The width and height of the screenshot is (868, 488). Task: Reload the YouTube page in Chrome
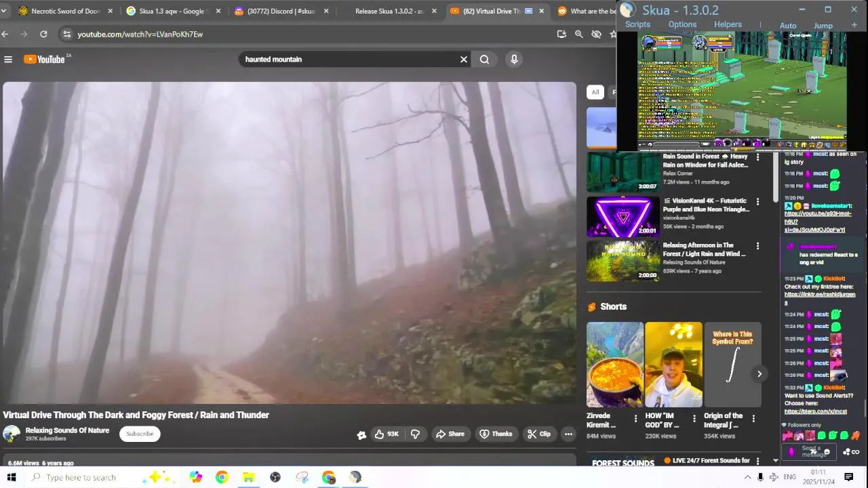[43, 34]
